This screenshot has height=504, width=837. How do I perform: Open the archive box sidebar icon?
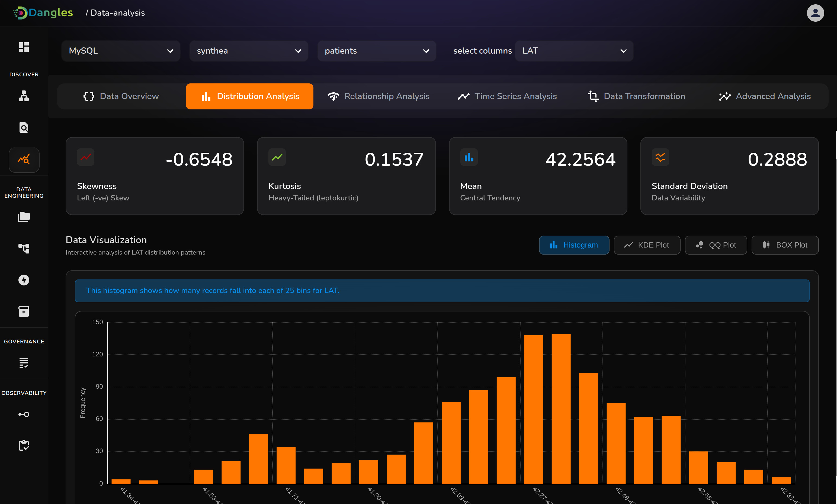24,311
